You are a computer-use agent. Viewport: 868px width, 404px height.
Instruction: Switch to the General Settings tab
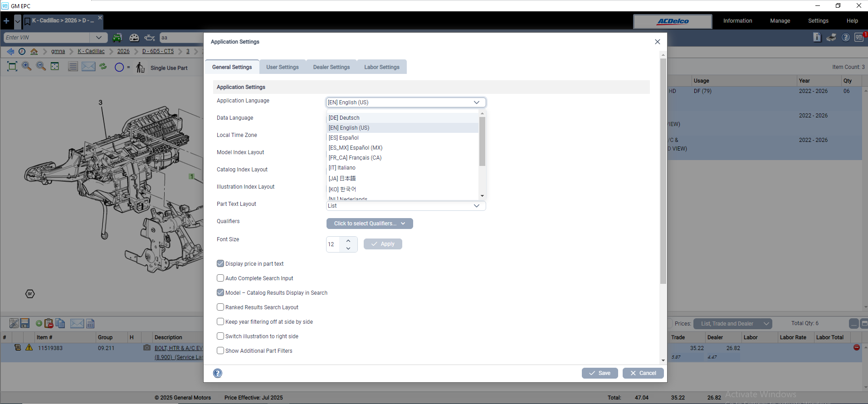[x=232, y=67]
